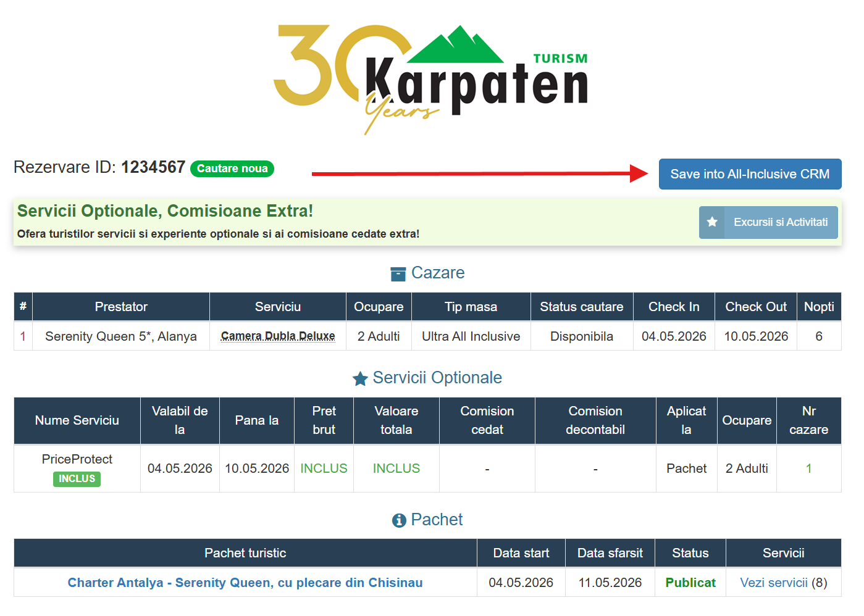Click the Karpaten Turism 30 Years logo
The height and width of the screenshot is (616, 864).
click(x=430, y=79)
